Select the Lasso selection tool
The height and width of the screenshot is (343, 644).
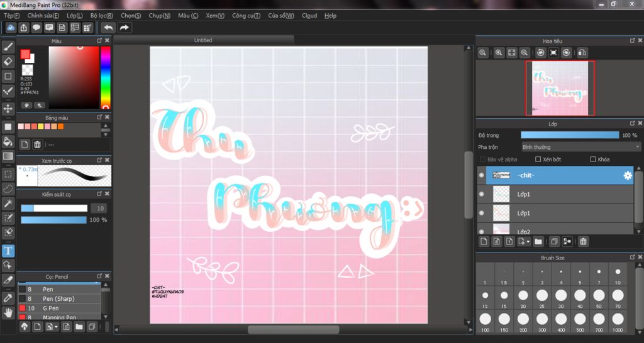[x=8, y=188]
